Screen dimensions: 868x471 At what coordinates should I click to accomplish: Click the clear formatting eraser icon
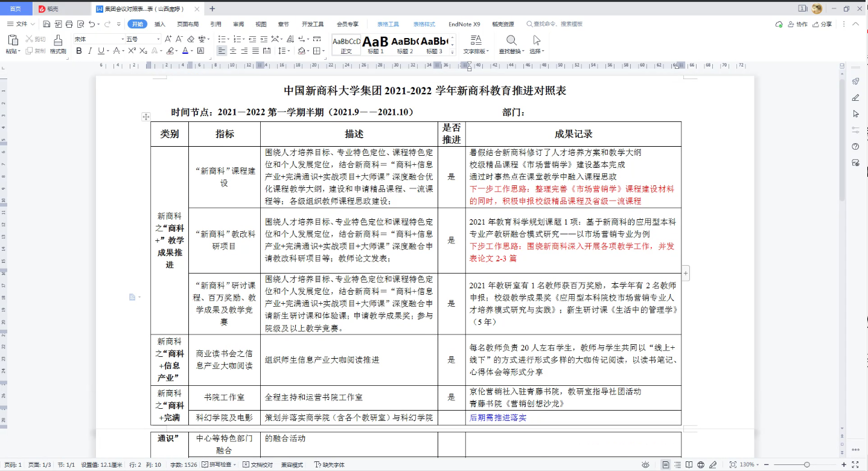coord(191,39)
